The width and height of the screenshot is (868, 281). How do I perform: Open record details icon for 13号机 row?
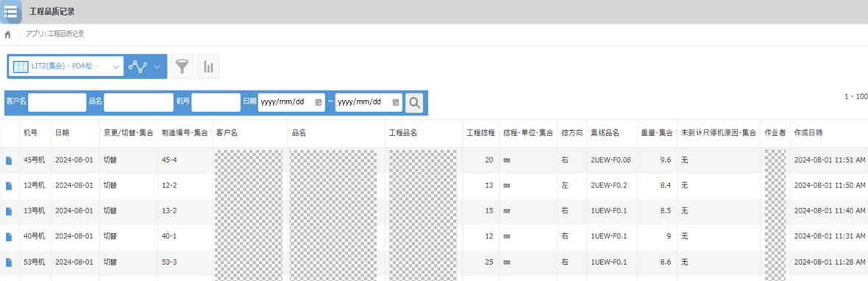point(8,211)
